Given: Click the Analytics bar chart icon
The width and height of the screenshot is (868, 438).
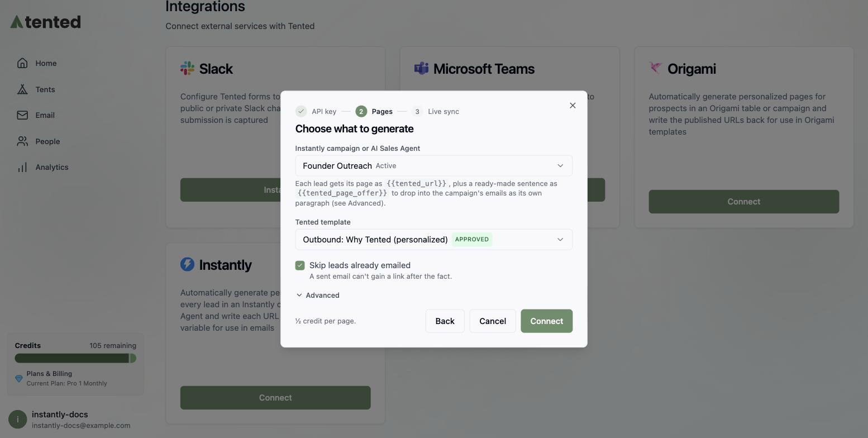Looking at the screenshot, I should tap(22, 167).
